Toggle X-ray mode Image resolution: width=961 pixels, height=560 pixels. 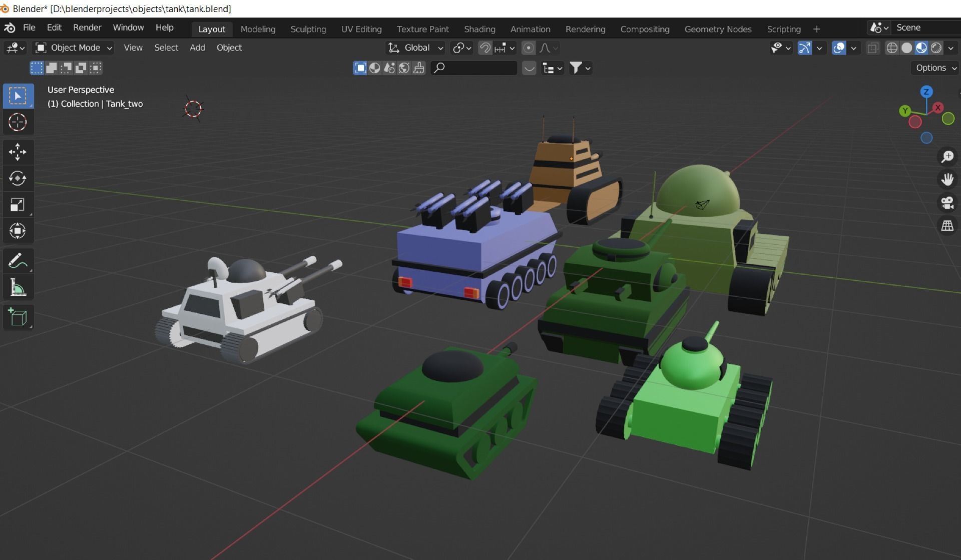click(x=873, y=48)
